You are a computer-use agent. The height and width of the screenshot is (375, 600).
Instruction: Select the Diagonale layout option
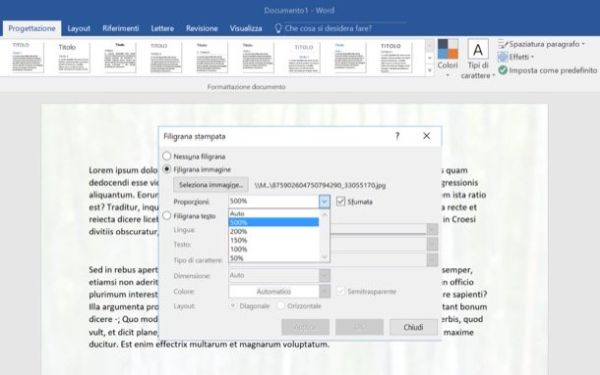(249, 306)
